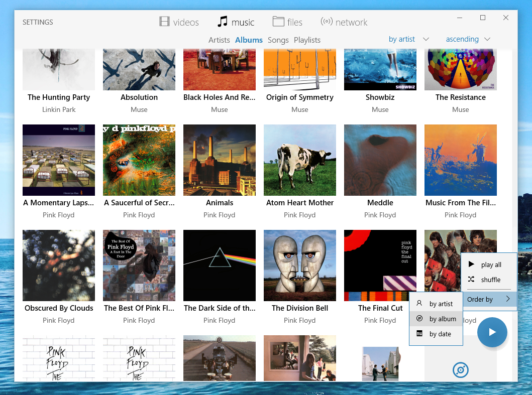Open the by artist sort dropdown
Viewport: 532px width, 395px height.
(x=408, y=39)
